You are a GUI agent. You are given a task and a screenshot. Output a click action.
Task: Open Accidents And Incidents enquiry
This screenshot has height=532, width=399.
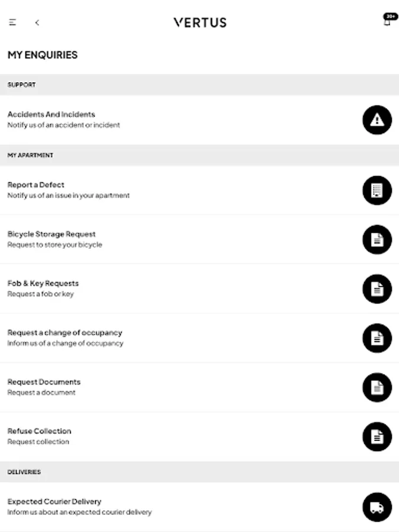click(51, 115)
